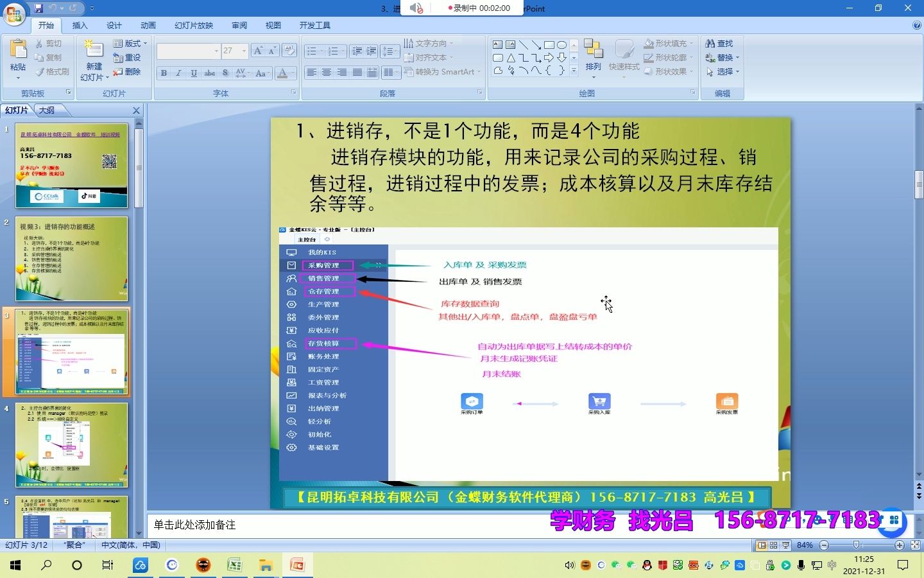
Task: Open the Windows Start menu
Action: (x=15, y=565)
